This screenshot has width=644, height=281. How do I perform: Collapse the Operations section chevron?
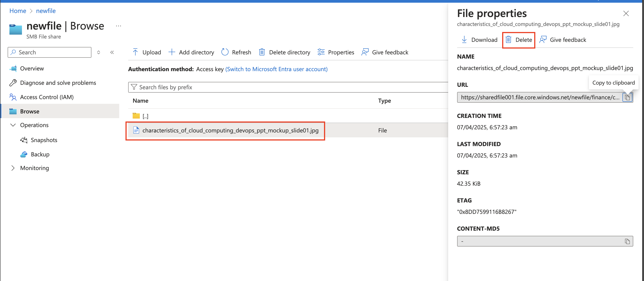13,125
